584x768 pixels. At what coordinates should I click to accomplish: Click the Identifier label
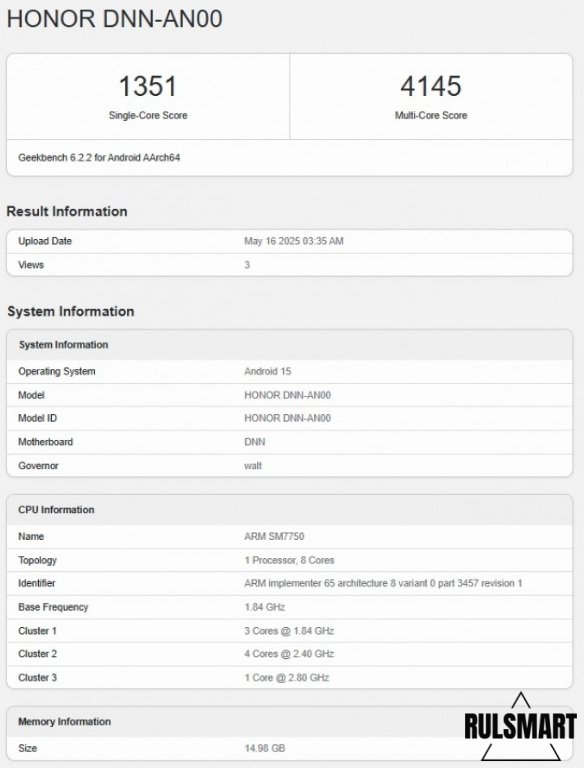(37, 583)
